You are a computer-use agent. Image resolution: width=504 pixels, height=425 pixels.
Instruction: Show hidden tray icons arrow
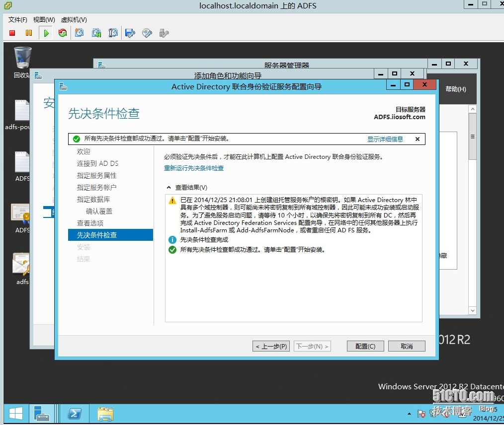click(409, 414)
